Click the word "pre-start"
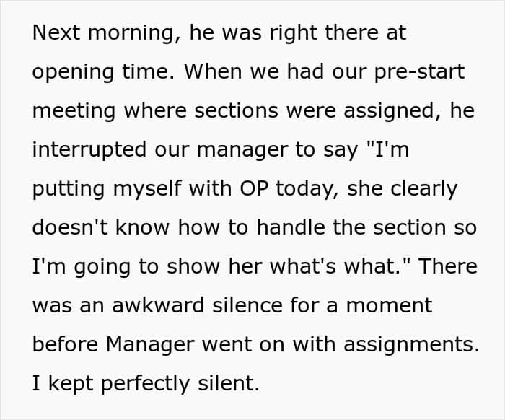This screenshot has width=505, height=420. point(419,72)
